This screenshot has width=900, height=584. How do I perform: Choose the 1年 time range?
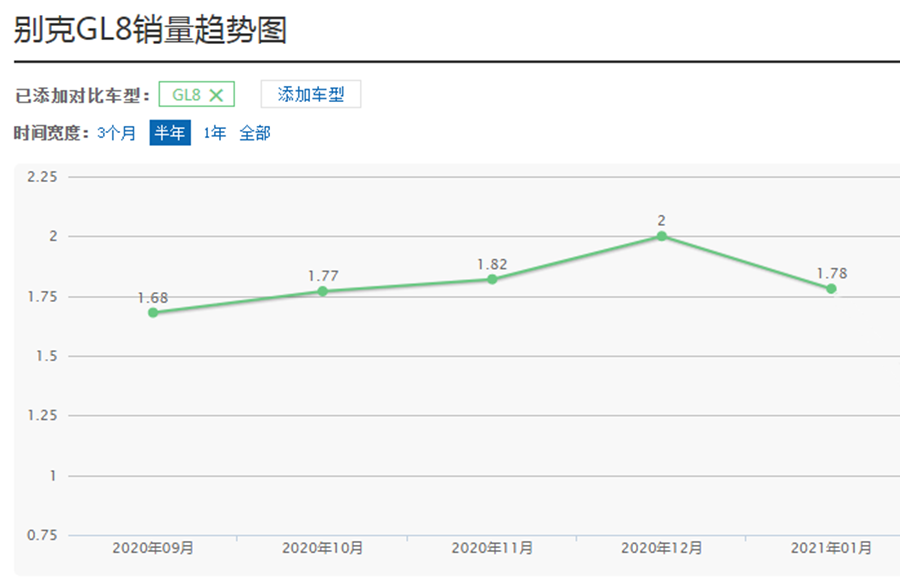tap(214, 133)
